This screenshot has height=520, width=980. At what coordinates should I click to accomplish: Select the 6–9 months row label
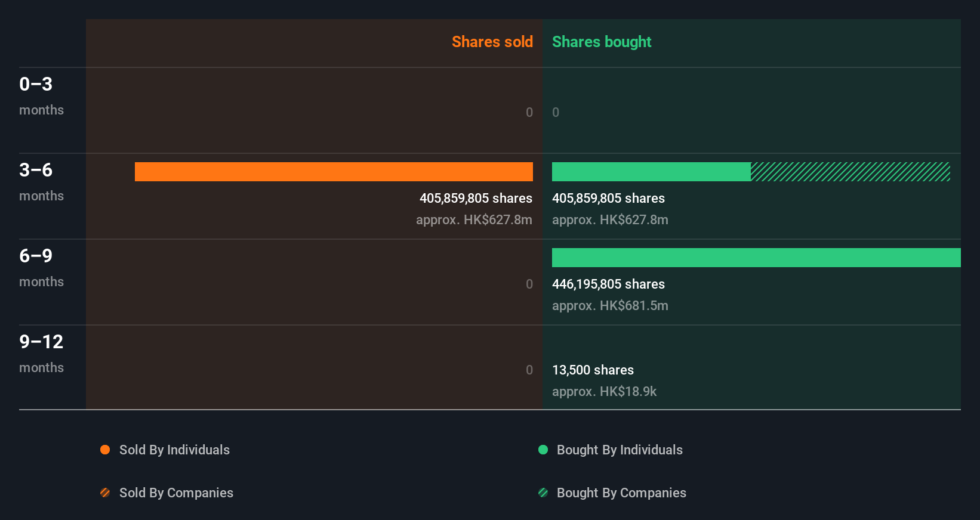coord(41,268)
